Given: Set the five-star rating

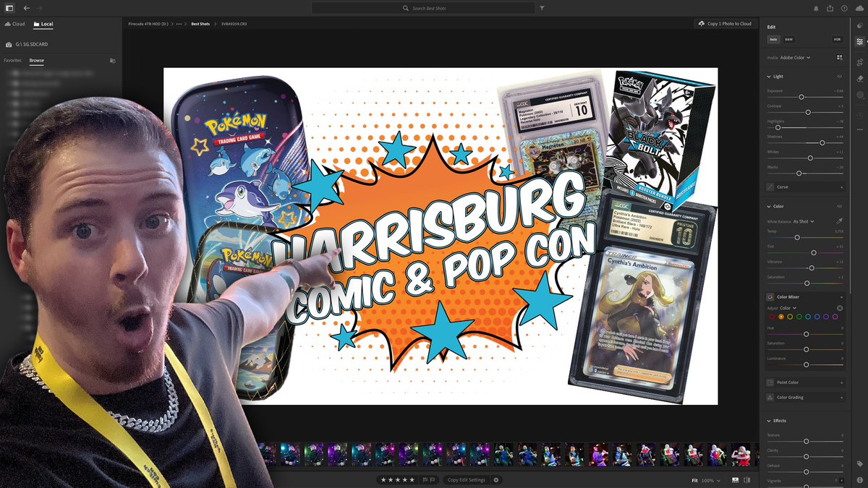Looking at the screenshot, I should tap(412, 480).
